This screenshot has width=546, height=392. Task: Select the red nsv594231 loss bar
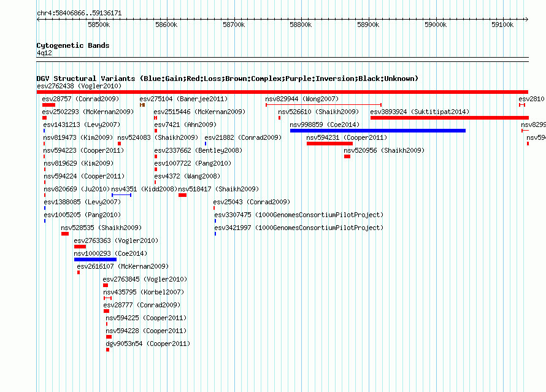point(330,144)
